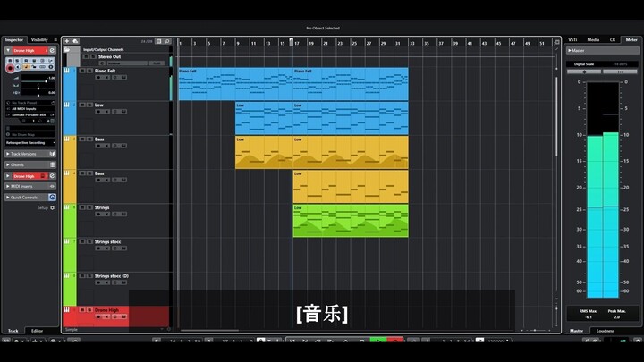The width and height of the screenshot is (644, 362).
Task: Click the Drone High track record enable icon
Action: pyautogui.click(x=98, y=316)
